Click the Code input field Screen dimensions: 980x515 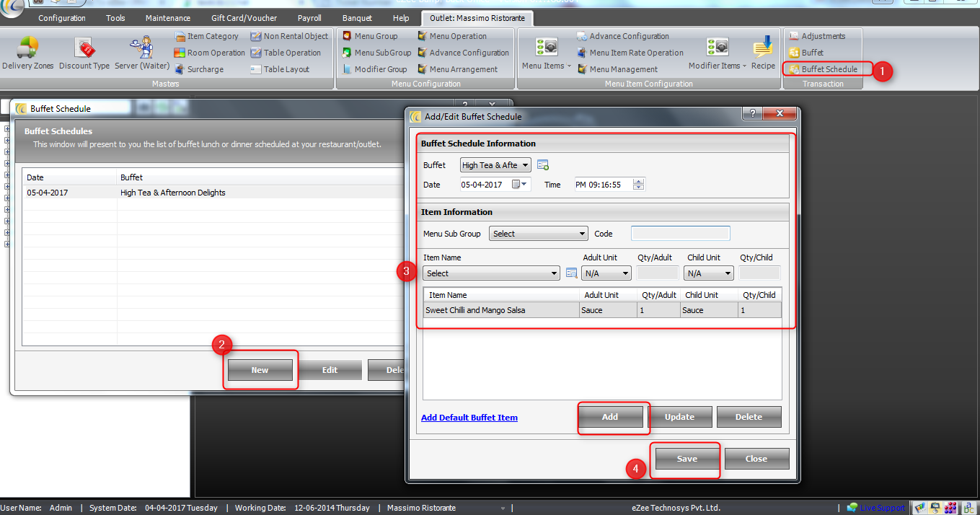[681, 234]
